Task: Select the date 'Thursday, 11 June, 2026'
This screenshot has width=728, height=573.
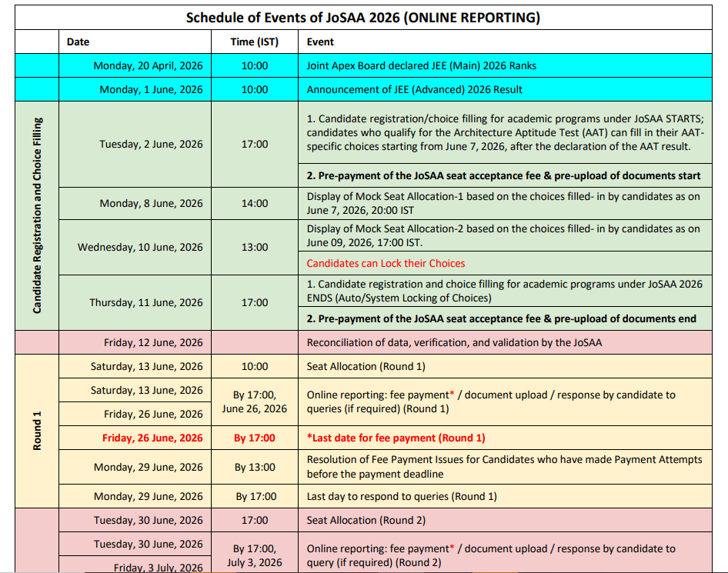Action: [145, 302]
